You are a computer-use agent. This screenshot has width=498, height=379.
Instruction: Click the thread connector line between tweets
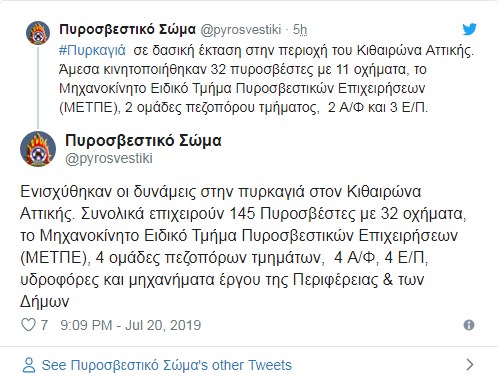tap(38, 87)
